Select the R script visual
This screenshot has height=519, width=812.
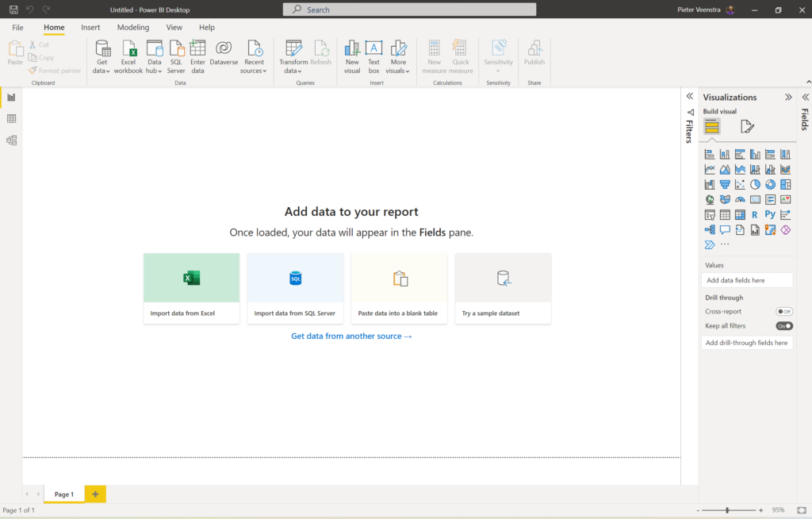tap(755, 214)
